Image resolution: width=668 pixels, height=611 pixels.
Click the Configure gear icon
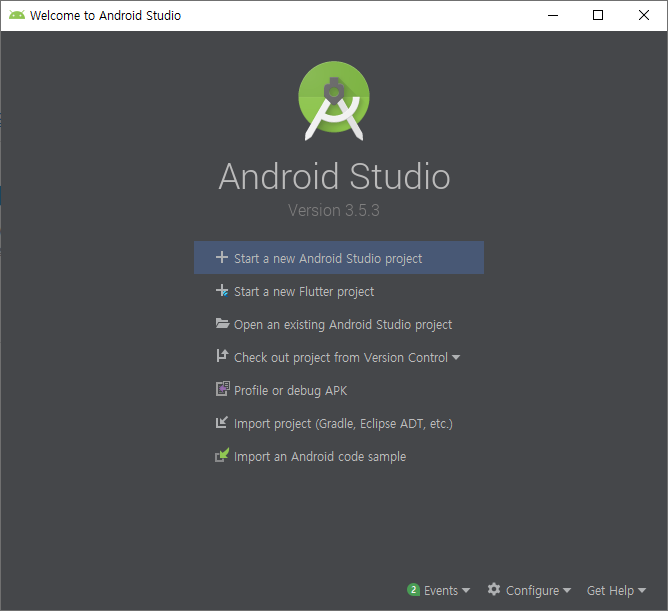click(x=494, y=590)
